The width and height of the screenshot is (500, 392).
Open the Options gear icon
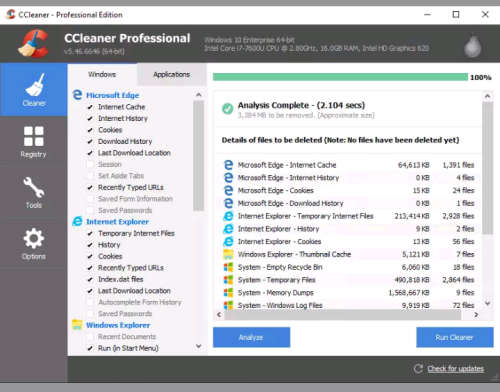(x=34, y=238)
